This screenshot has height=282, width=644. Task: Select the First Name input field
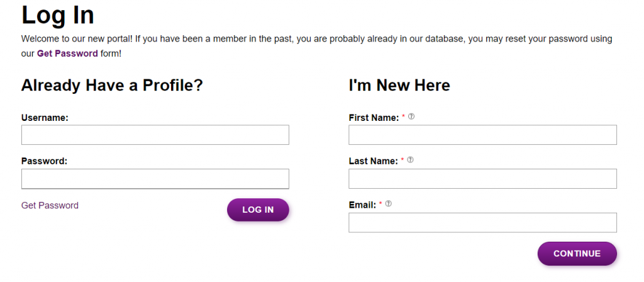[x=482, y=135]
